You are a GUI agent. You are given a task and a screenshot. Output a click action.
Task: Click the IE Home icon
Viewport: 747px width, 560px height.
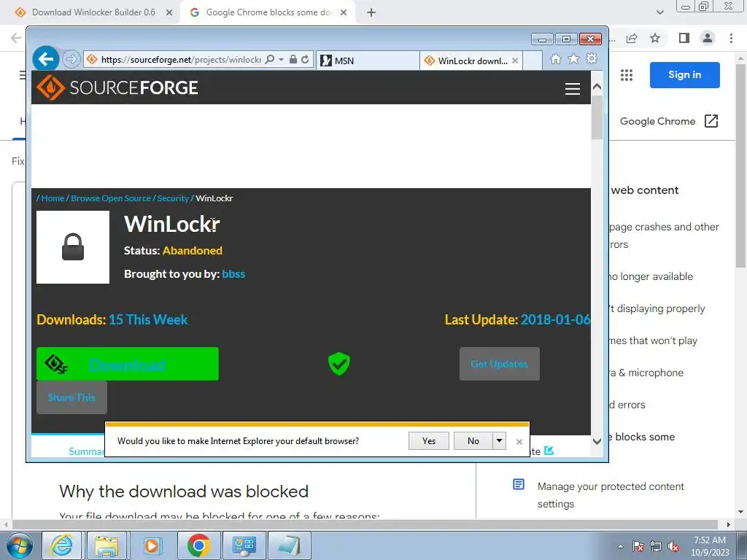555,58
